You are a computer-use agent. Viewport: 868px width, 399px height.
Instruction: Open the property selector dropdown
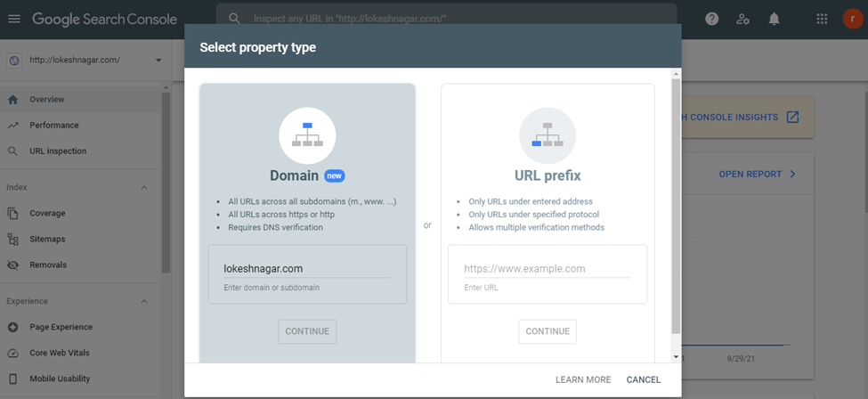[158, 60]
